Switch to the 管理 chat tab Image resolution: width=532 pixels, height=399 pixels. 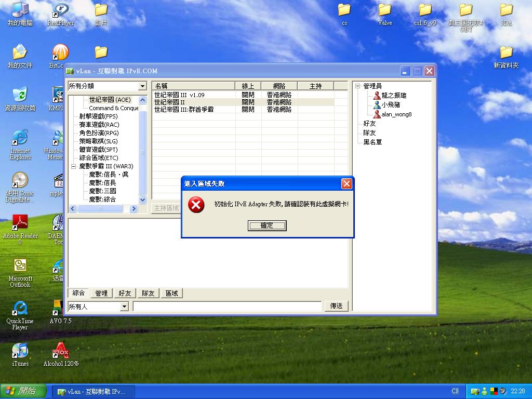coord(101,292)
